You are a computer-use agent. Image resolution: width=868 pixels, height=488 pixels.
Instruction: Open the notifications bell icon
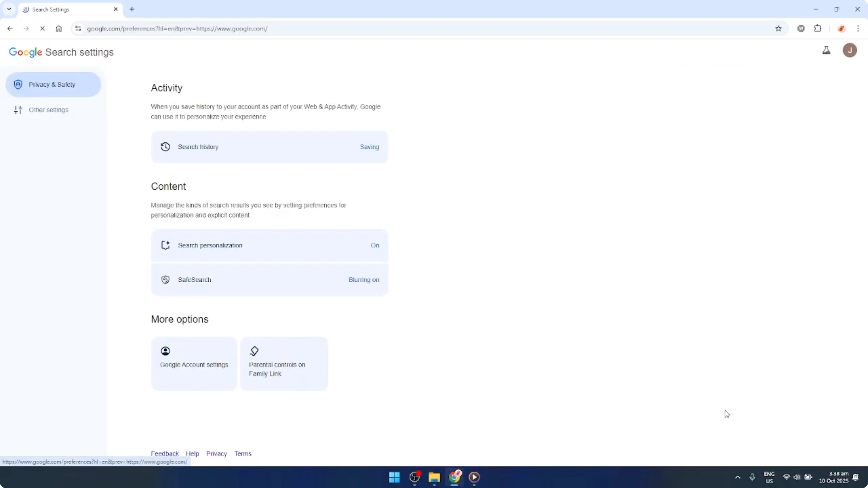[855, 477]
